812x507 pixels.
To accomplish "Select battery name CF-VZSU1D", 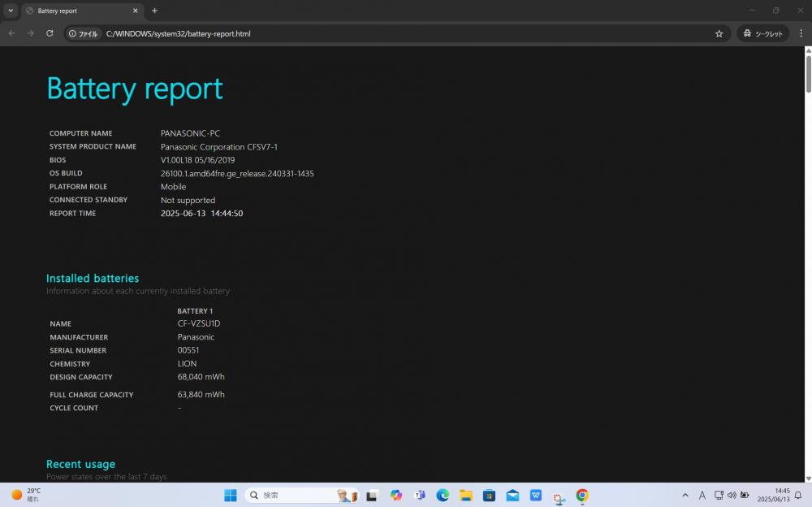I will coord(199,323).
